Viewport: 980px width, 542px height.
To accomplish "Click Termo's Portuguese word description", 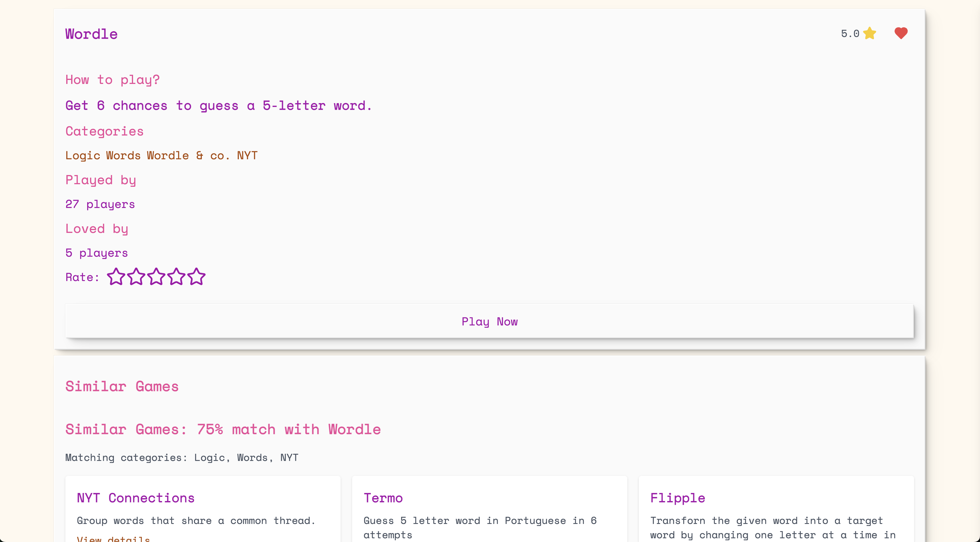I will point(480,528).
